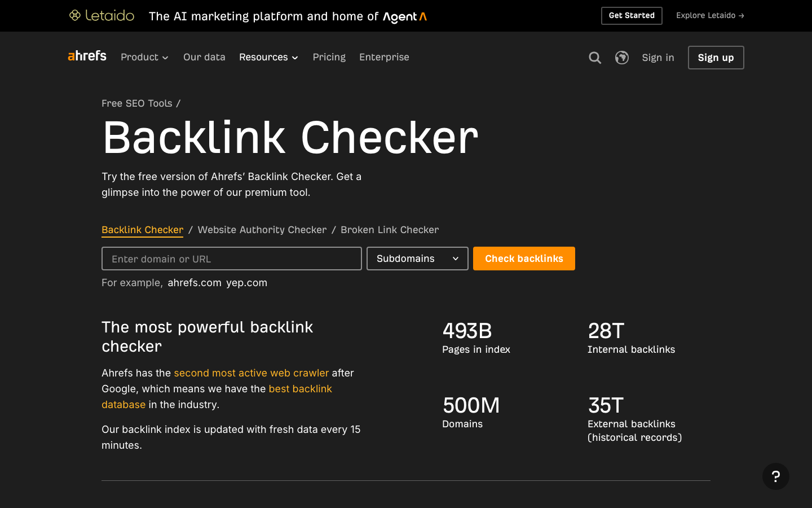Click the Sign in link
This screenshot has height=508, width=812.
658,58
